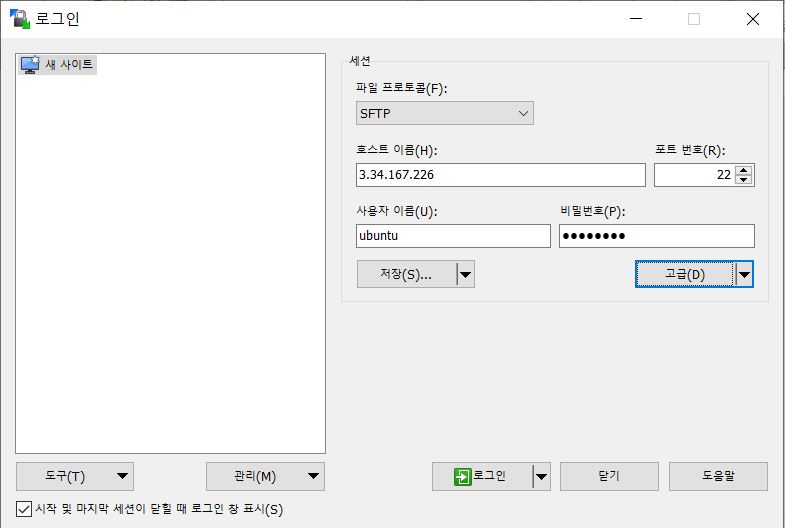The width and height of the screenshot is (785, 528).
Task: Click the 파일 프로토콜(F): label
Action: pyautogui.click(x=402, y=88)
